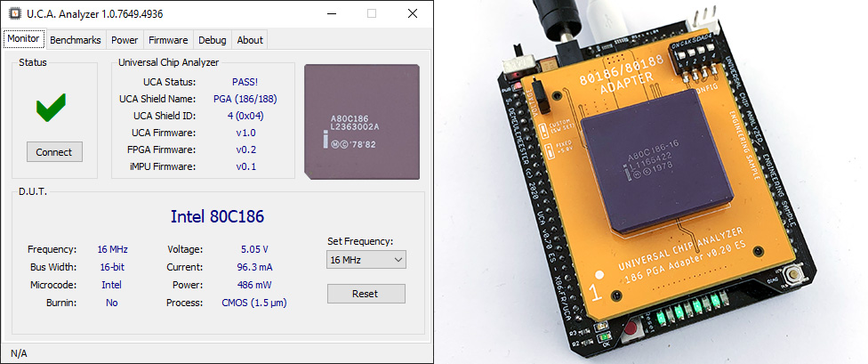Click the iMPU Firmware v0.1 value
Image resolution: width=868 pixels, height=364 pixels.
[x=245, y=166]
